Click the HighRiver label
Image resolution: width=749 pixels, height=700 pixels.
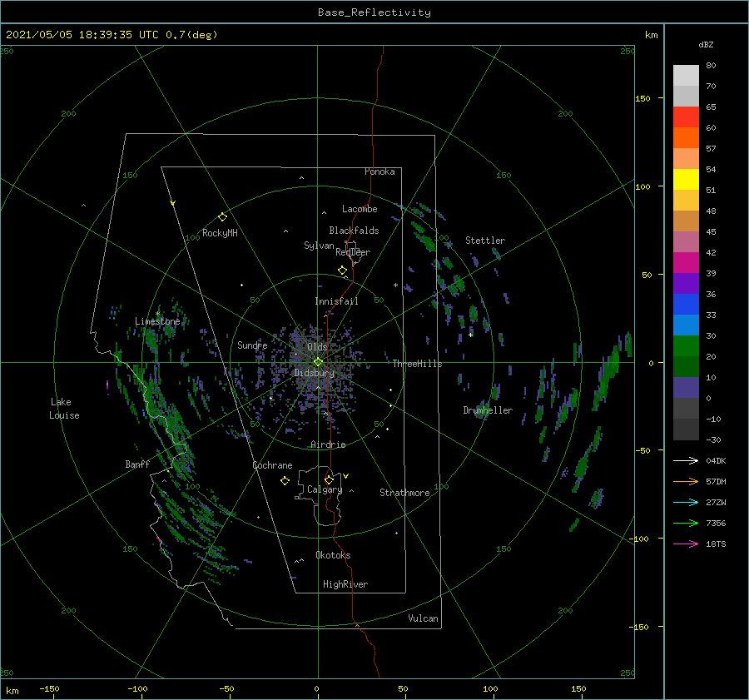tap(345, 584)
